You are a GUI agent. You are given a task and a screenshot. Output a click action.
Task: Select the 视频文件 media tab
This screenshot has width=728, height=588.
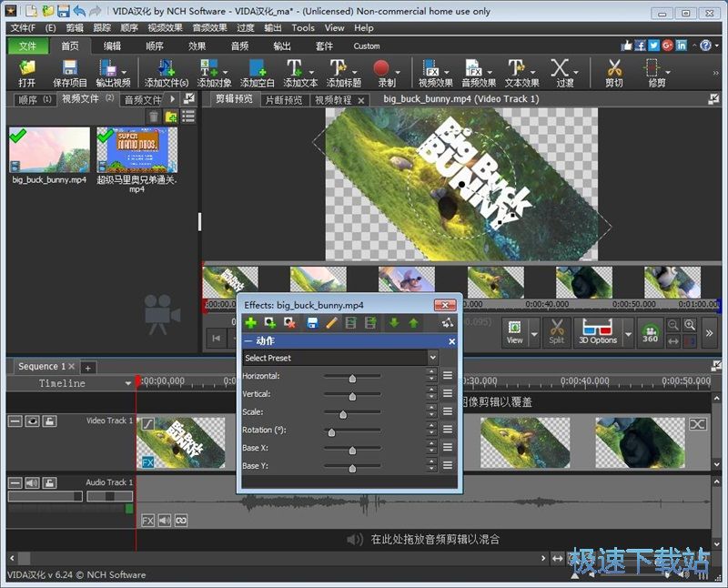[x=87, y=98]
